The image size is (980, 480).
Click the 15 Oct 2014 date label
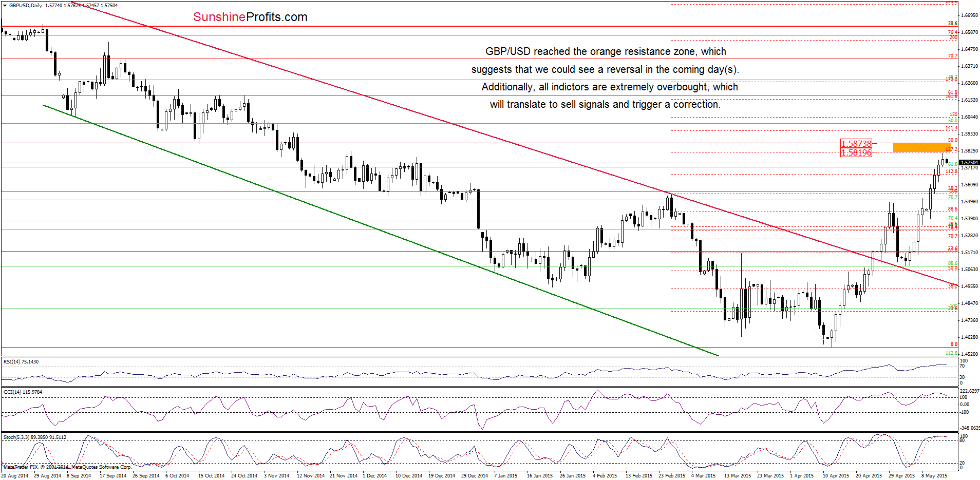tap(211, 476)
